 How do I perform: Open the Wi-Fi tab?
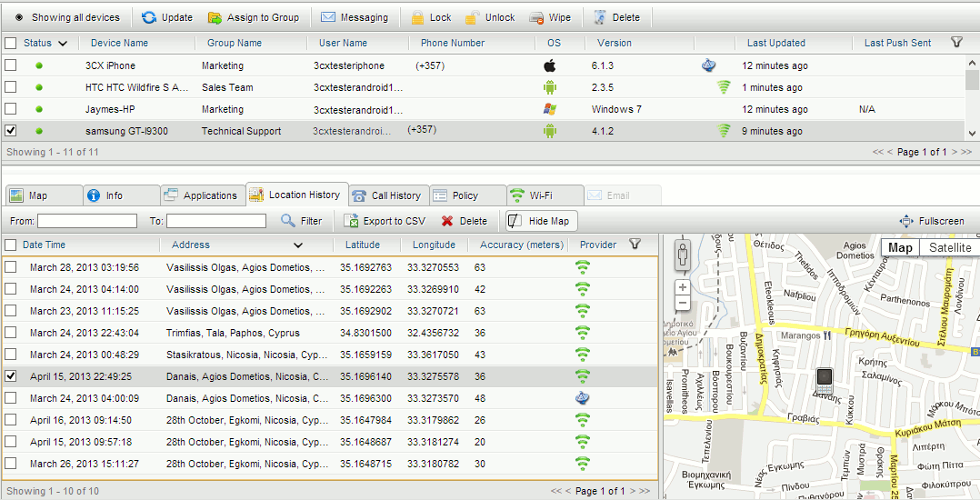click(x=545, y=195)
